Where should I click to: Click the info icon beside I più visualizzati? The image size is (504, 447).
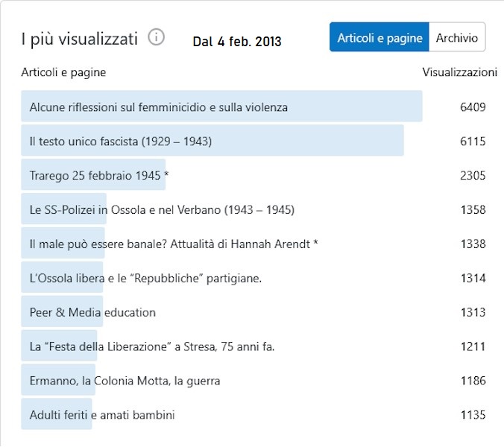[x=156, y=37]
